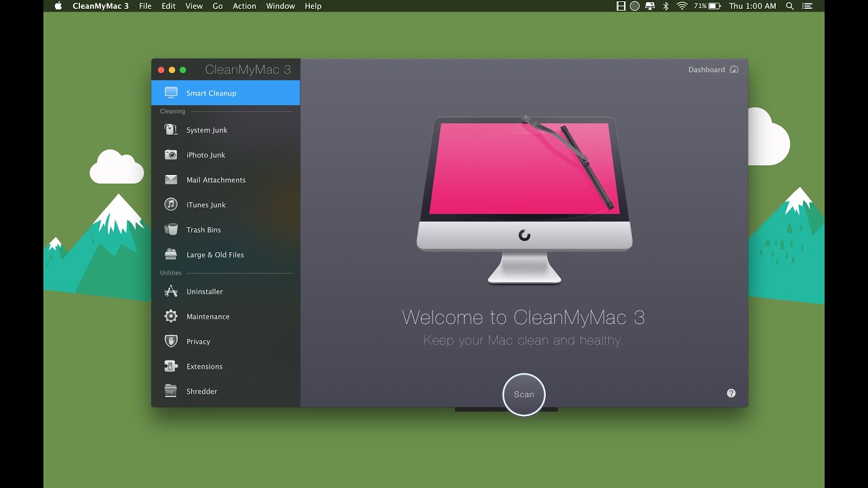Select the iPhoto Junk label
868x488 pixels.
(x=206, y=155)
